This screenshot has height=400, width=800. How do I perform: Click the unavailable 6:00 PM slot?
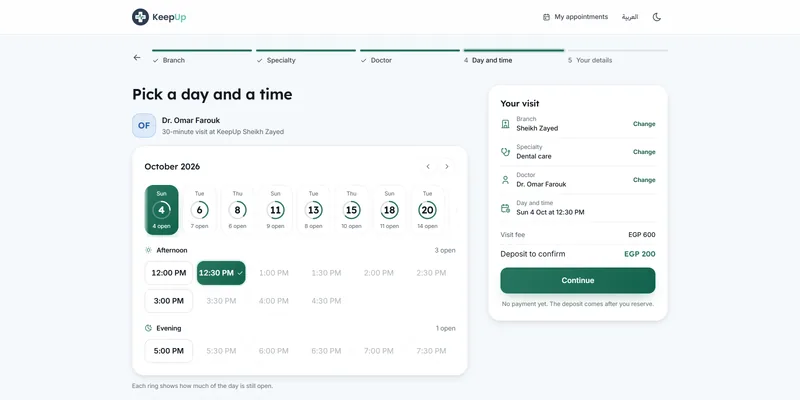274,351
